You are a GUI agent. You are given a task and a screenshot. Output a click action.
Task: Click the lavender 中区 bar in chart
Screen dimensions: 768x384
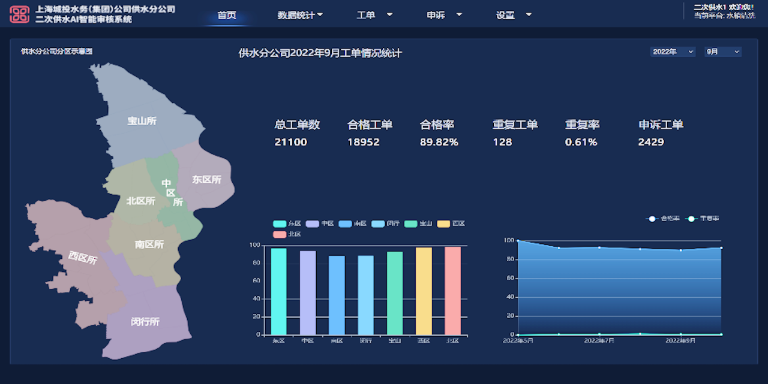(308, 293)
